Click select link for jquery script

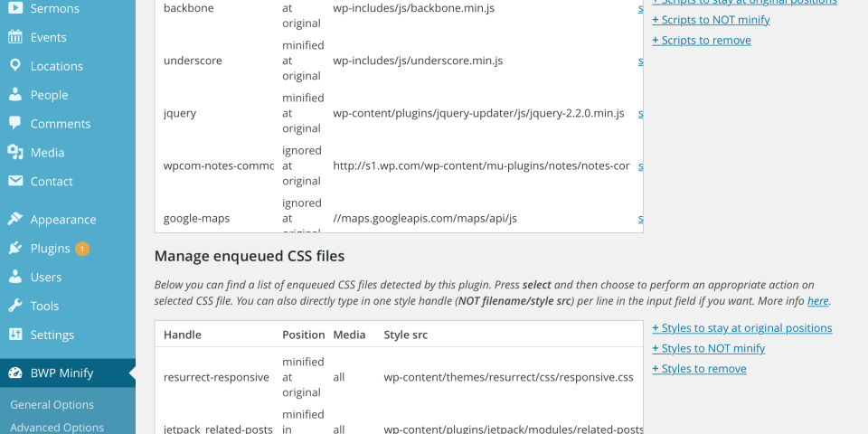[640, 113]
